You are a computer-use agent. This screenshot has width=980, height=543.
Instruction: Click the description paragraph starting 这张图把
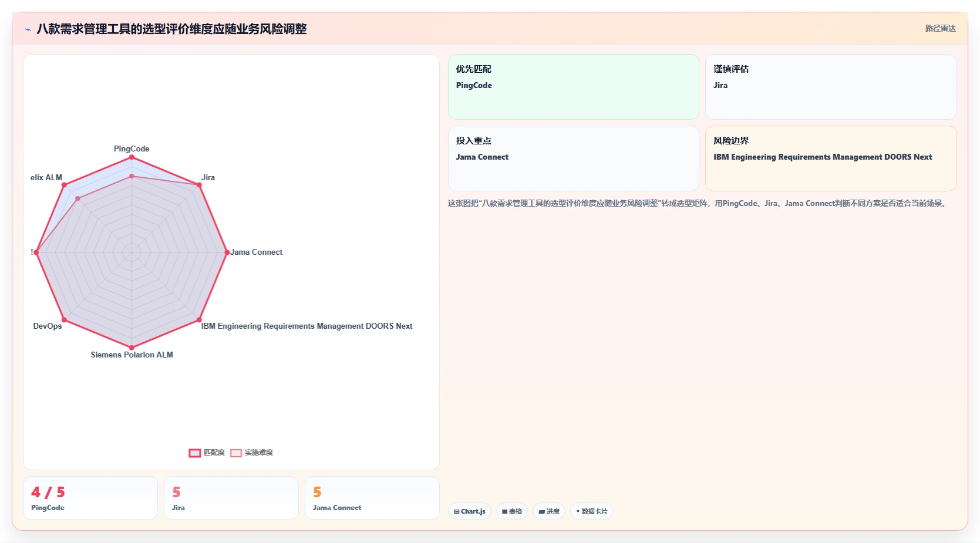(698, 203)
